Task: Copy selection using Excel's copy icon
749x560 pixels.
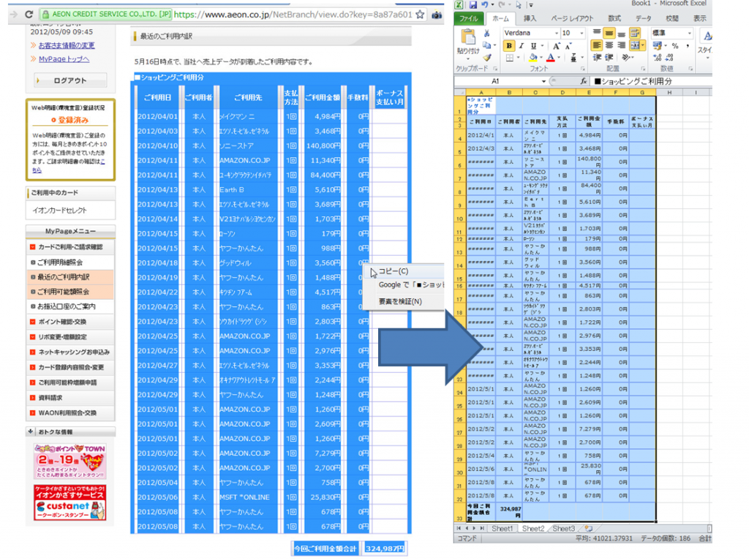Action: pyautogui.click(x=486, y=45)
